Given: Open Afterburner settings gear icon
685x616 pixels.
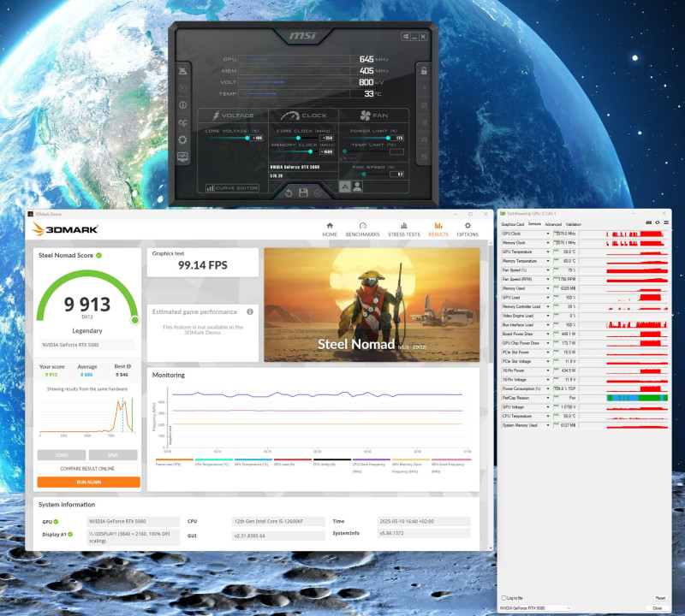Looking at the screenshot, I should pos(182,139).
